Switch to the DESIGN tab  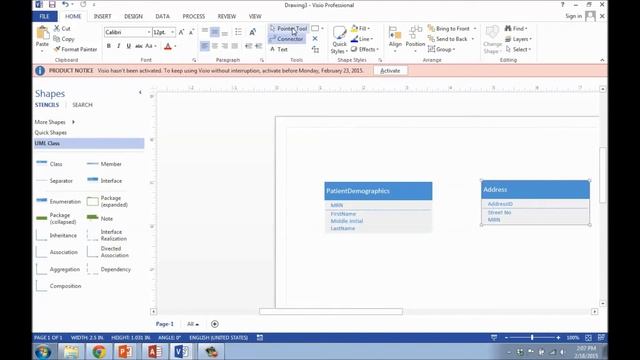point(133,16)
